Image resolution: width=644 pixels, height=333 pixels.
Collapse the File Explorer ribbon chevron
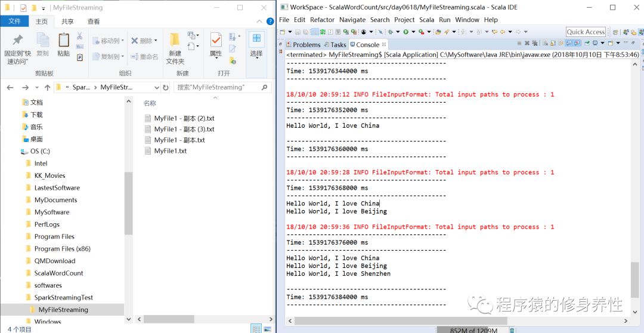(x=259, y=21)
